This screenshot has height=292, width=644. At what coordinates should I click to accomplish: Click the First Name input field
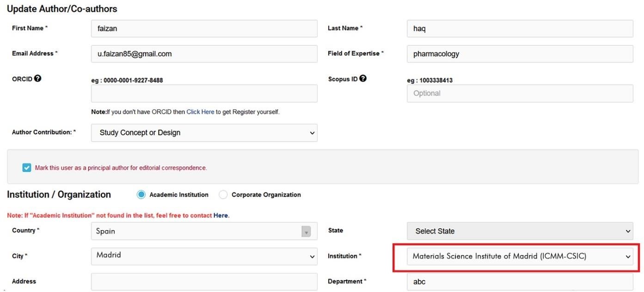[x=204, y=29]
